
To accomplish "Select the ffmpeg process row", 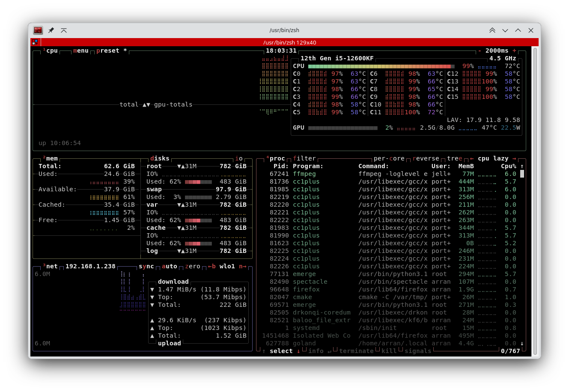I will [x=390, y=174].
